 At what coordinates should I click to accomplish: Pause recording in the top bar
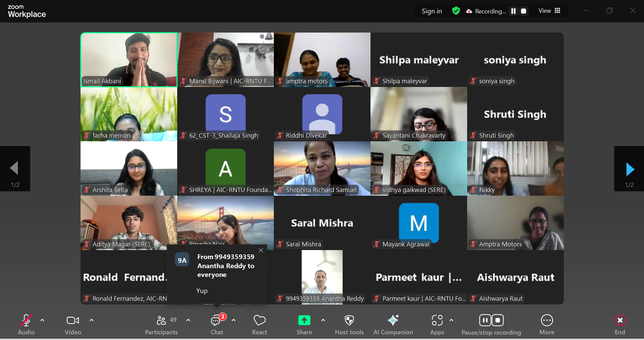(x=513, y=11)
